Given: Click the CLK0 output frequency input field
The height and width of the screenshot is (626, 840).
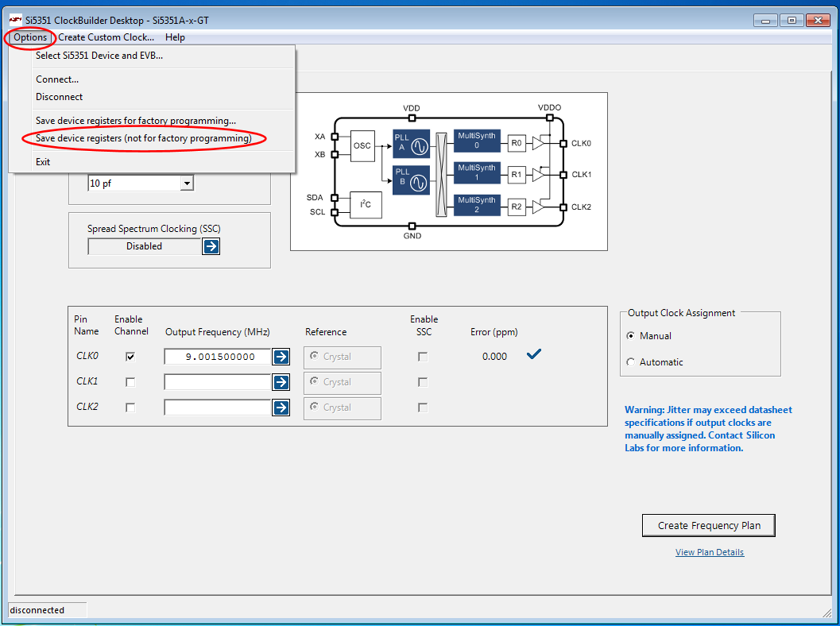Looking at the screenshot, I should click(218, 357).
